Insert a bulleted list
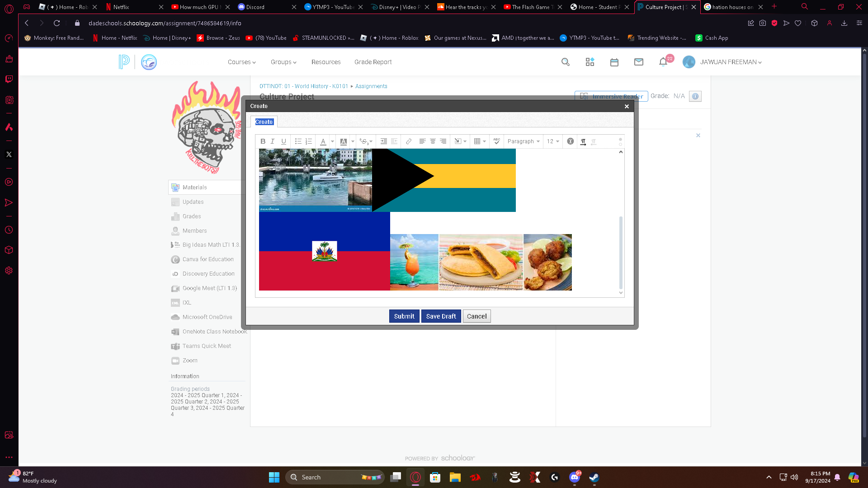 coord(298,141)
